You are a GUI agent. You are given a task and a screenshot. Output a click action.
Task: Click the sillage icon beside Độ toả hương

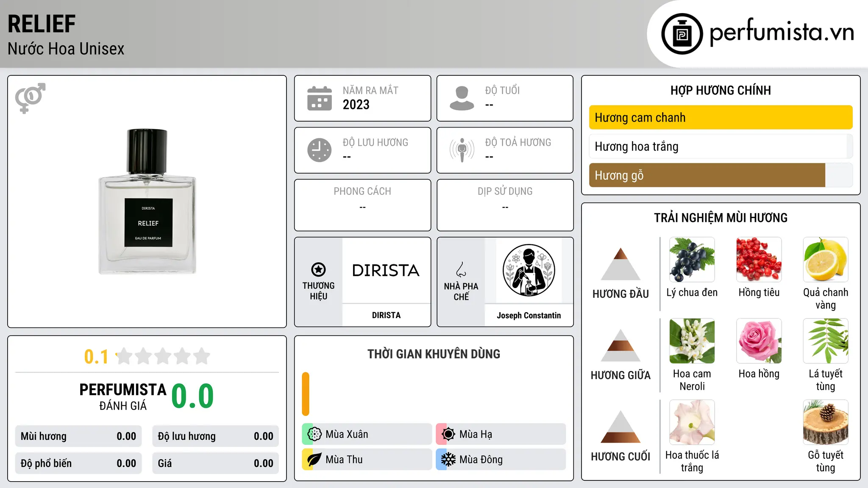click(462, 150)
